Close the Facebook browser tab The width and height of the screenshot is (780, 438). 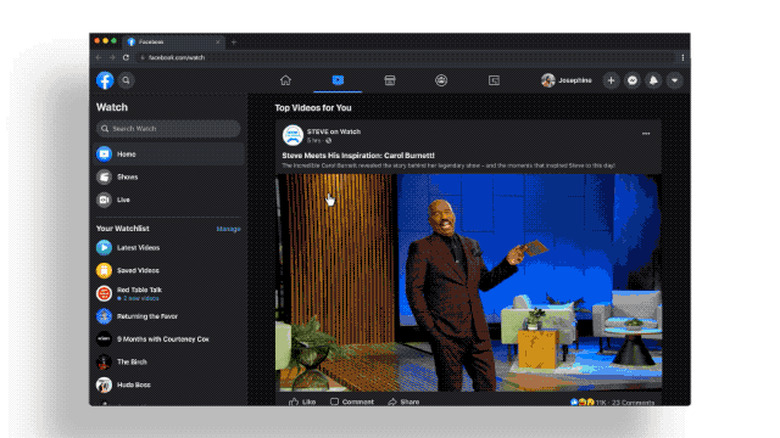click(218, 42)
